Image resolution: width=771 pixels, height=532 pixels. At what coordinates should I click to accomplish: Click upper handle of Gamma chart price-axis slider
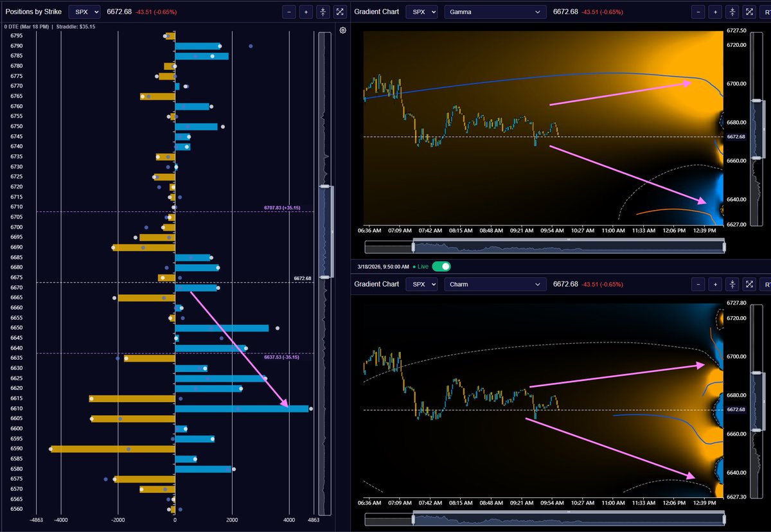pyautogui.click(x=758, y=101)
